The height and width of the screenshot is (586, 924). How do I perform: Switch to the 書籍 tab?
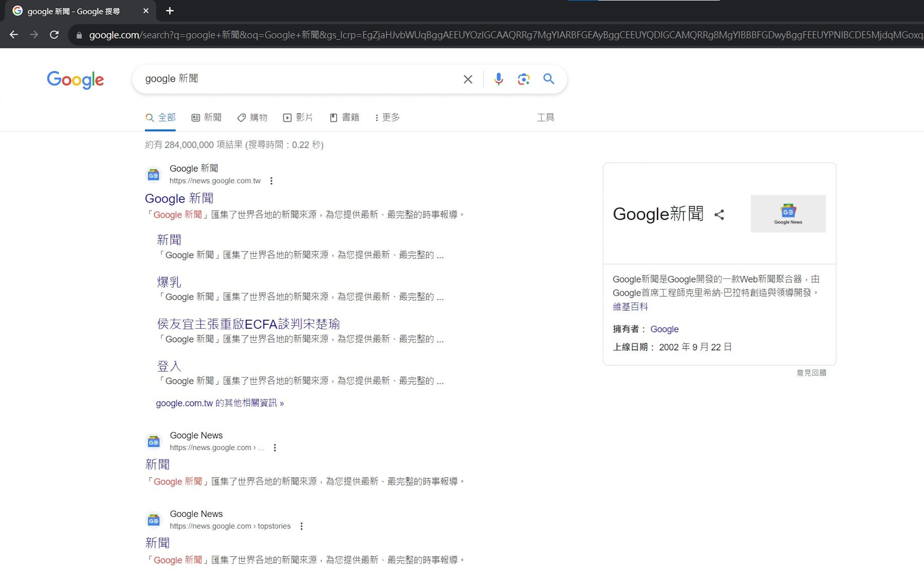pyautogui.click(x=344, y=117)
